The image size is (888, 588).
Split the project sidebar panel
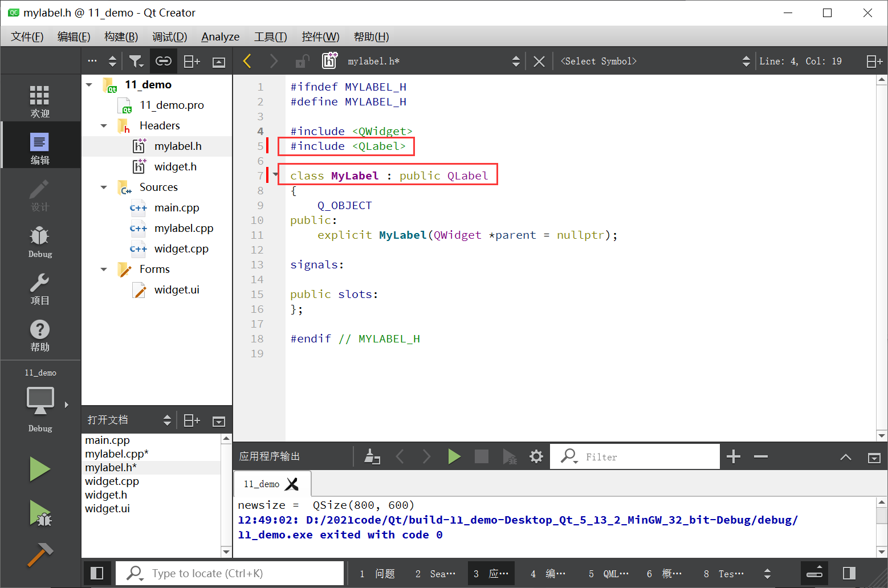192,62
